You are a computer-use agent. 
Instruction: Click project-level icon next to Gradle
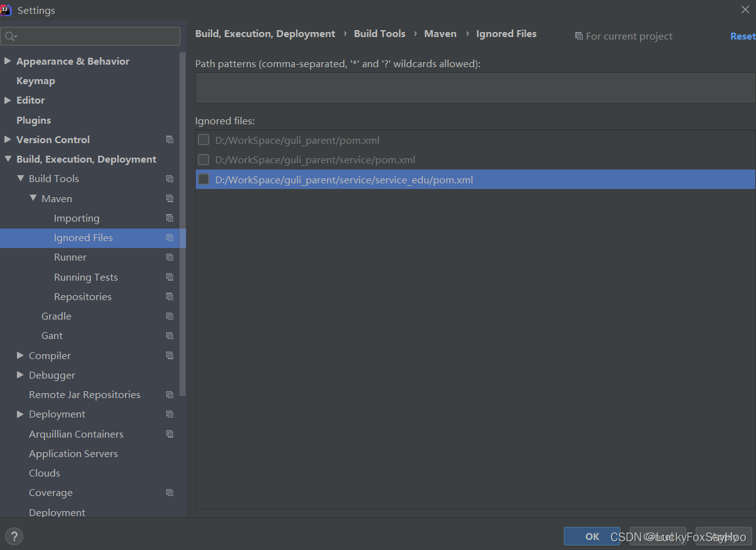pos(169,316)
